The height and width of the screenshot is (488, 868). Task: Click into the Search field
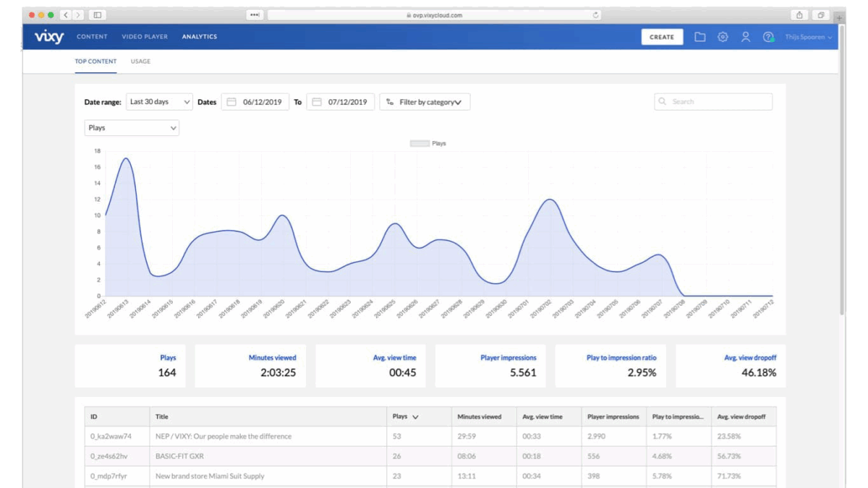713,102
